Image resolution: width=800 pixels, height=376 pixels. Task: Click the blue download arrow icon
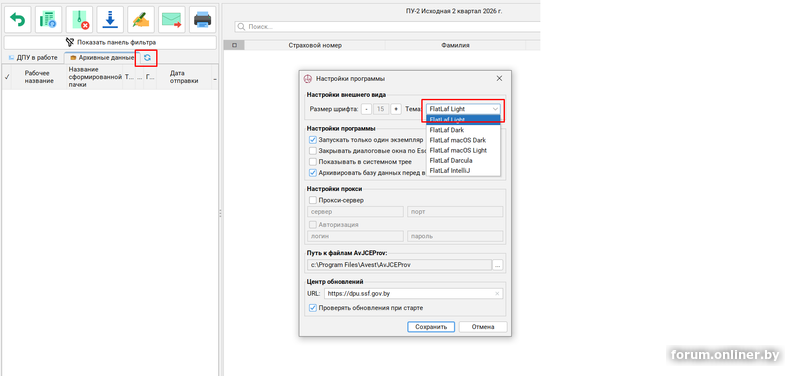(x=110, y=20)
